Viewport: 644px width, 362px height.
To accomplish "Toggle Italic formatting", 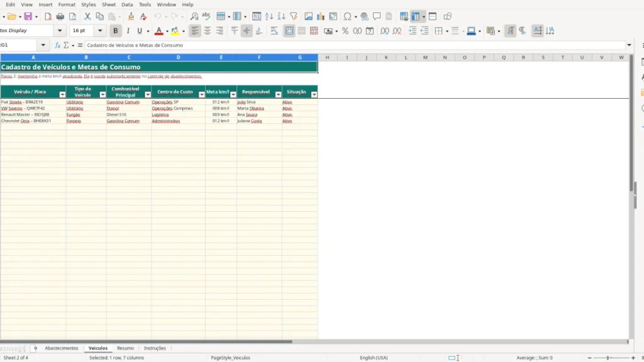I will click(x=128, y=31).
